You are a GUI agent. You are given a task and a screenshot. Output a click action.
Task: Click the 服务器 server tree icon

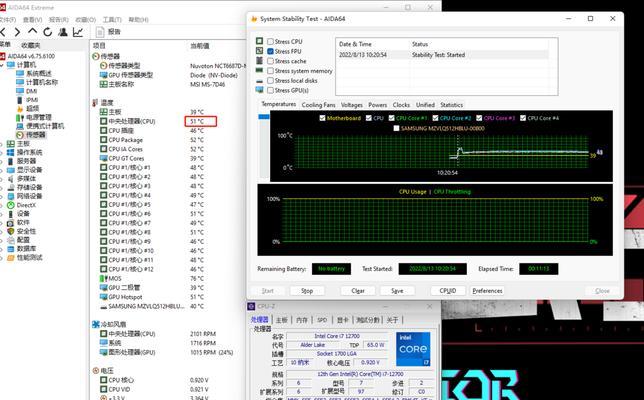click(x=10, y=161)
